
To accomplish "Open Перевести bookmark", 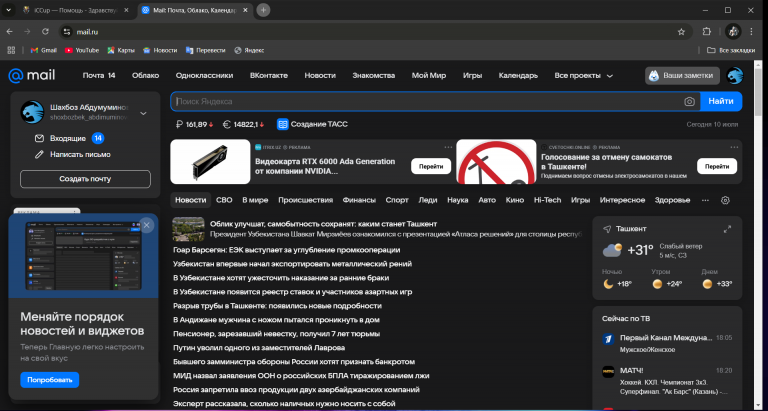I will (x=206, y=50).
